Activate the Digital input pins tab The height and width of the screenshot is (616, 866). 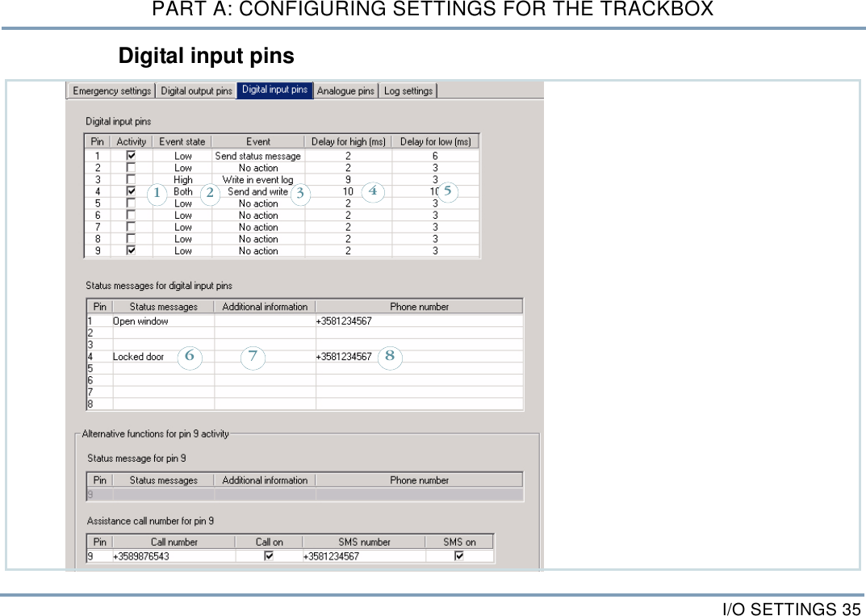[274, 90]
